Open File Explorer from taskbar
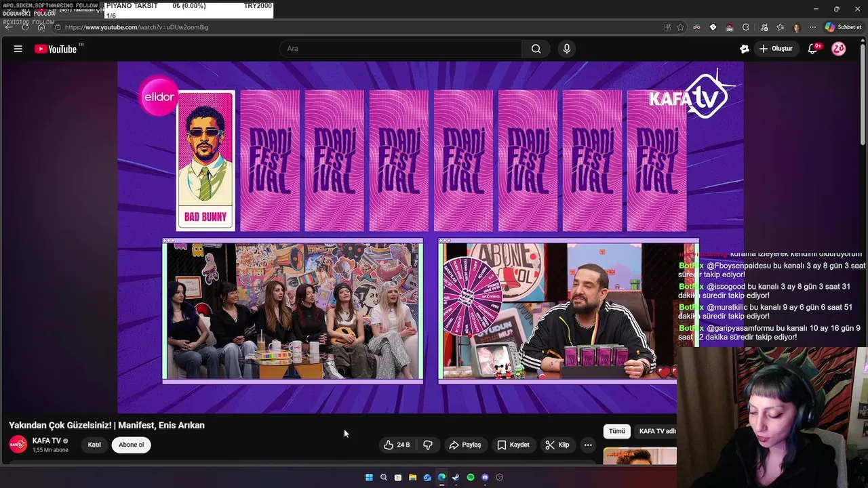 click(412, 477)
